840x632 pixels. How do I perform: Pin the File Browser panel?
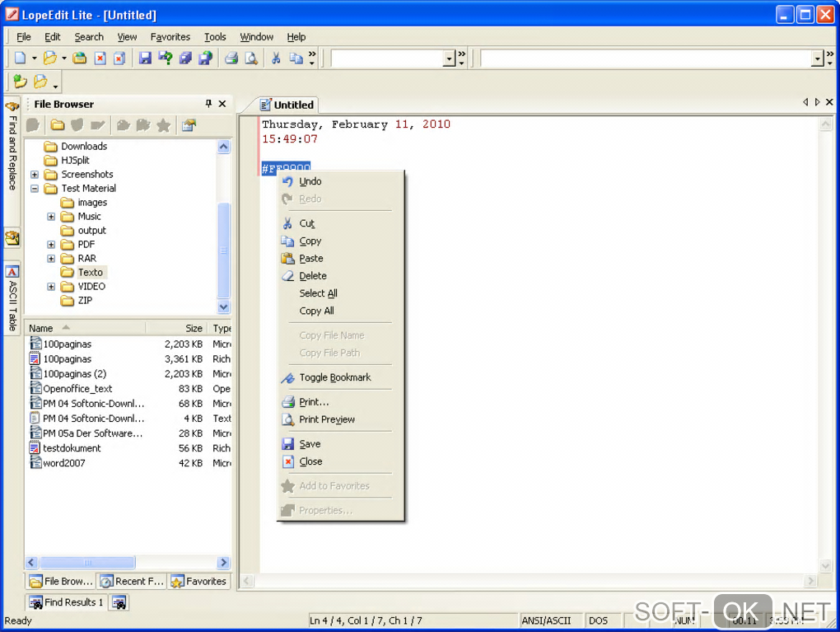pos(208,104)
